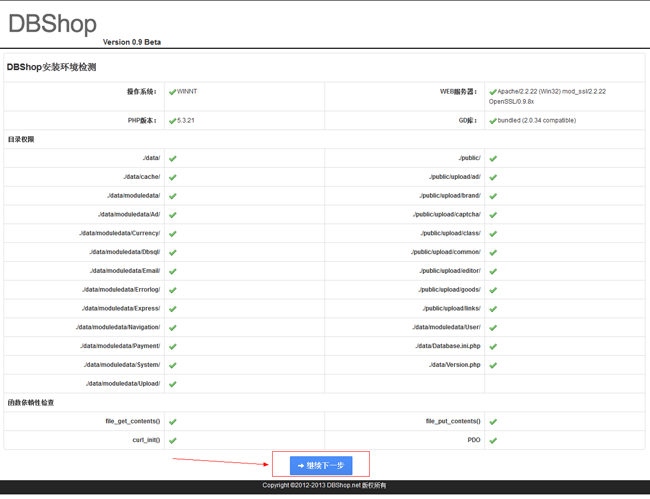Click the 目录权限 section label
Viewport: 650px width, 499px height.
tap(21, 139)
